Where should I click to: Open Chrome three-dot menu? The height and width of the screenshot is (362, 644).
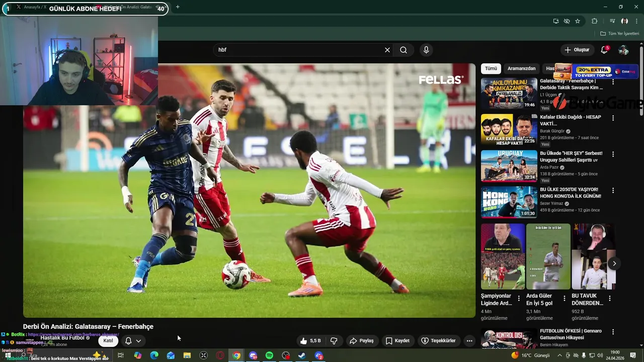(x=636, y=21)
